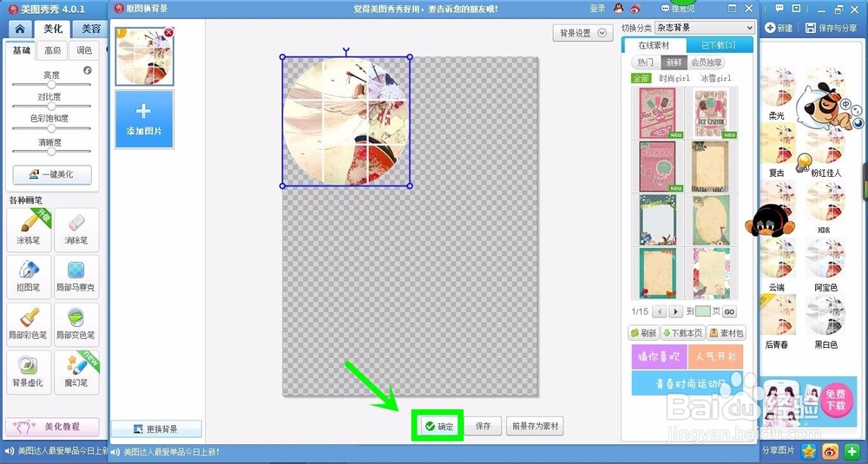Select the 全部 category filter
The width and height of the screenshot is (868, 464).
(x=641, y=78)
